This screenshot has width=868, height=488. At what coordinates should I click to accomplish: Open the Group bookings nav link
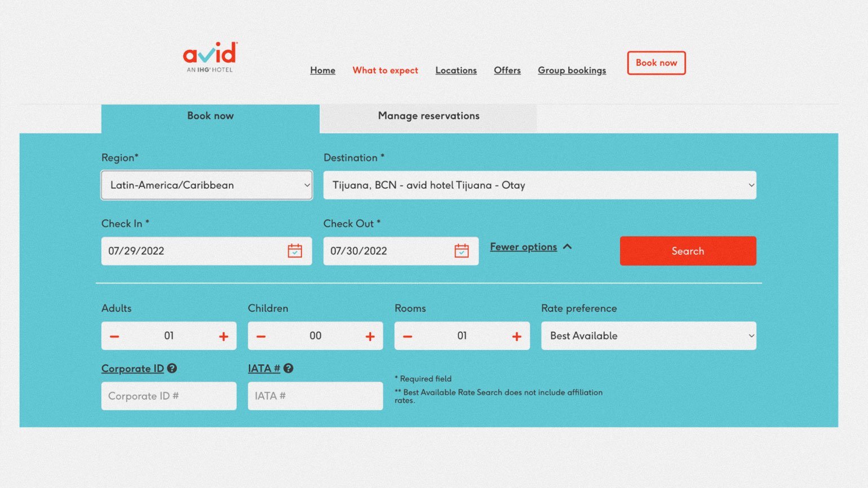572,70
